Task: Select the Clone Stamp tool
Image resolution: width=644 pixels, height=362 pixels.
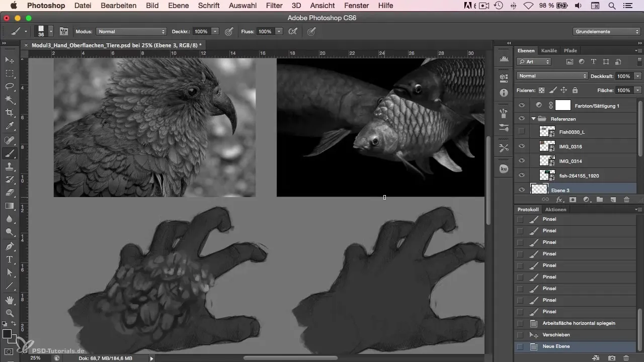Action: (x=10, y=166)
